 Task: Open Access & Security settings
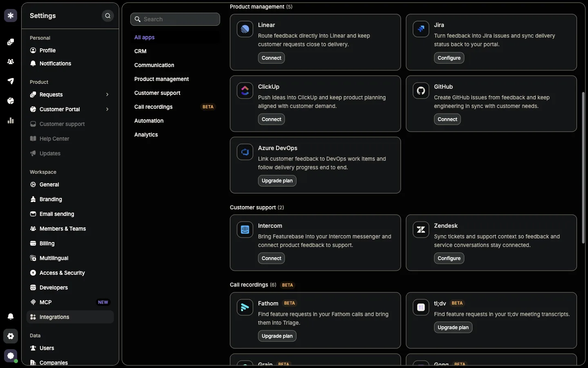click(x=70, y=273)
